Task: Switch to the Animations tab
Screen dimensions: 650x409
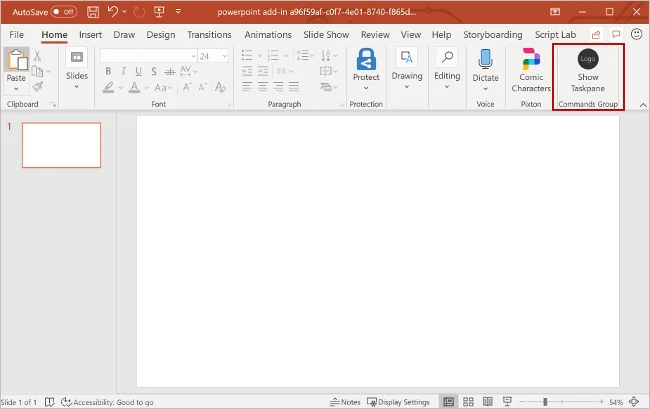Action: coord(268,35)
